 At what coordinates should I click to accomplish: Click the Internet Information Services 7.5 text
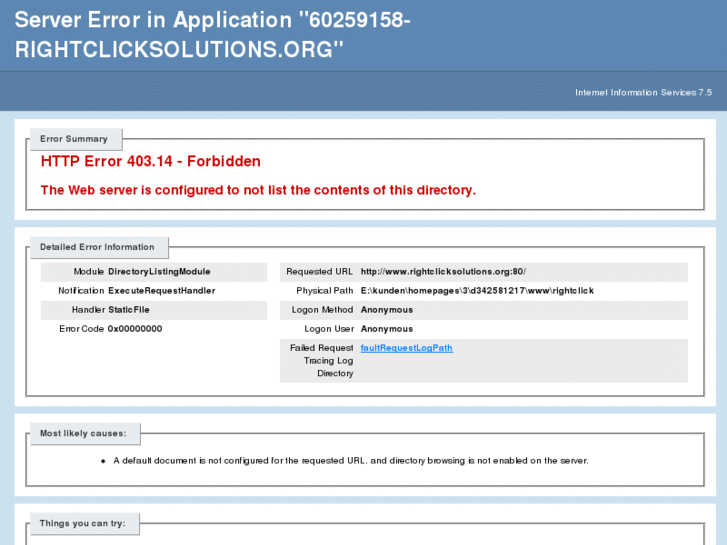643,92
